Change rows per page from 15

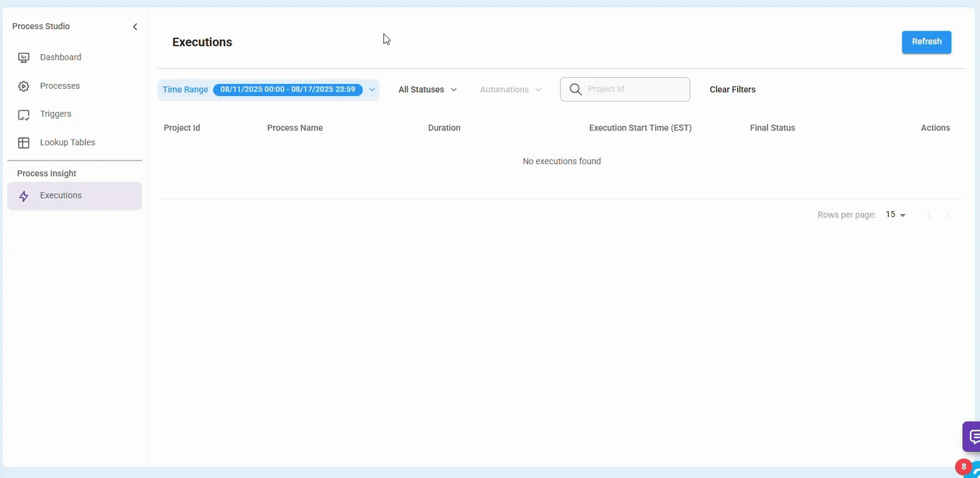[895, 215]
